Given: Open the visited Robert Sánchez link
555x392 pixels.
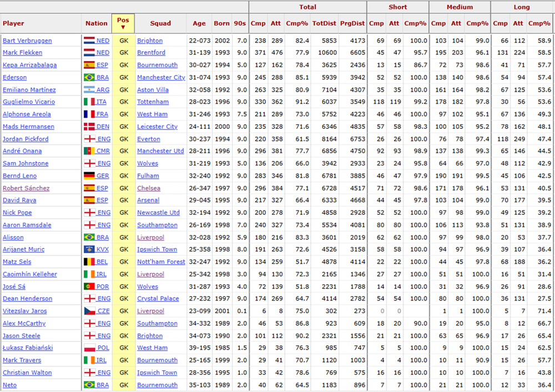Looking at the screenshot, I should click(26, 188).
